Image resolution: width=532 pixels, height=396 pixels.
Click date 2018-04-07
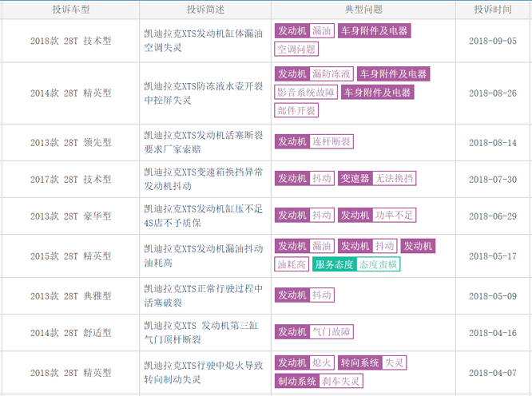click(x=493, y=373)
